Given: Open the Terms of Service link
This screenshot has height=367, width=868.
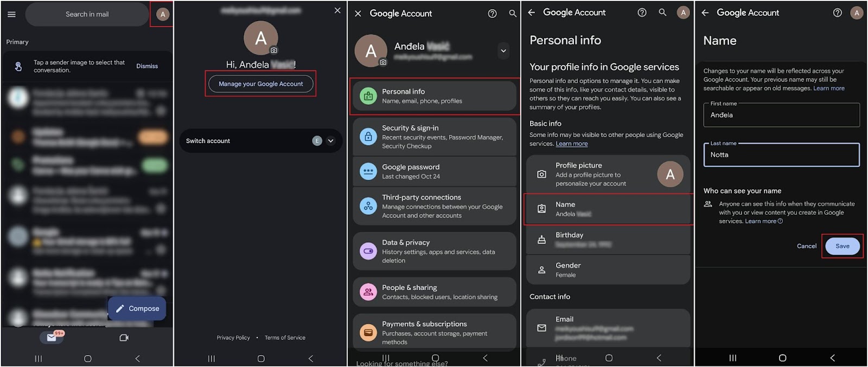Looking at the screenshot, I should coord(285,338).
